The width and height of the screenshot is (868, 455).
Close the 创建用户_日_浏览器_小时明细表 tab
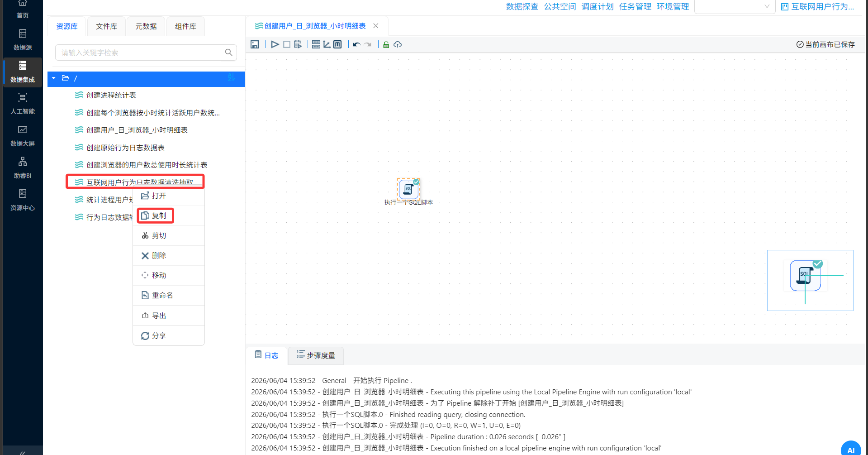pyautogui.click(x=376, y=26)
